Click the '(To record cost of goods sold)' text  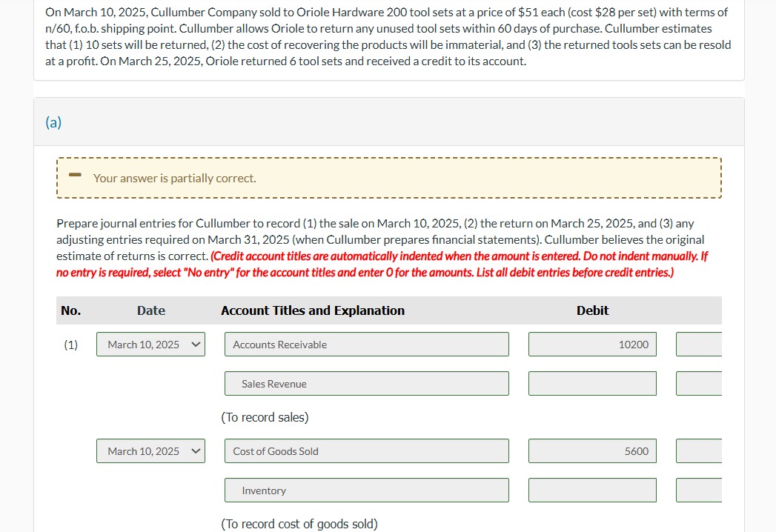click(299, 524)
